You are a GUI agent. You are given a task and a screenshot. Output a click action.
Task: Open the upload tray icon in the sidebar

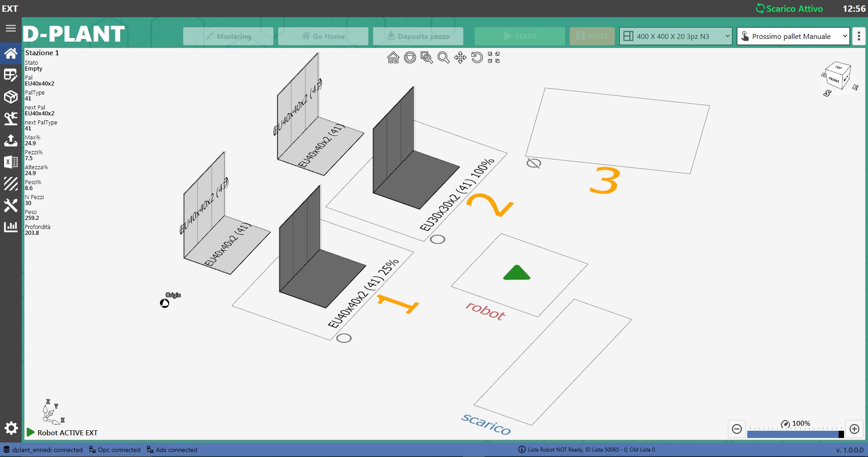[10, 140]
